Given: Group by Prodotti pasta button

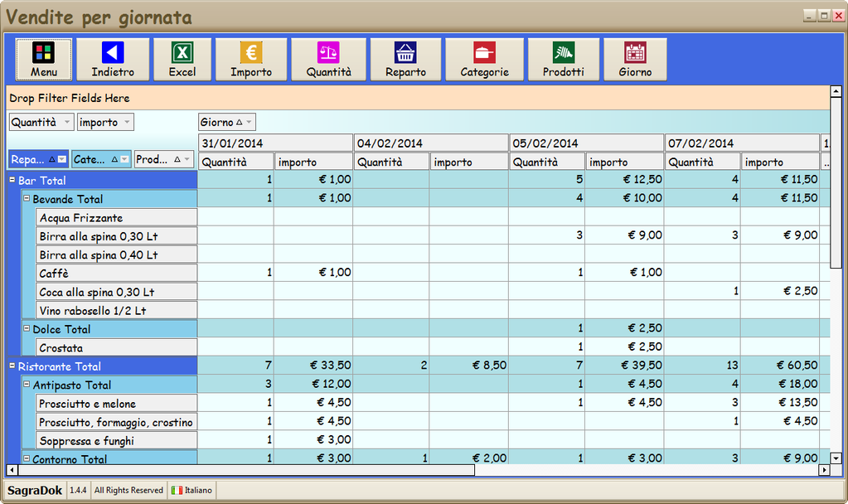Looking at the screenshot, I should tap(563, 60).
